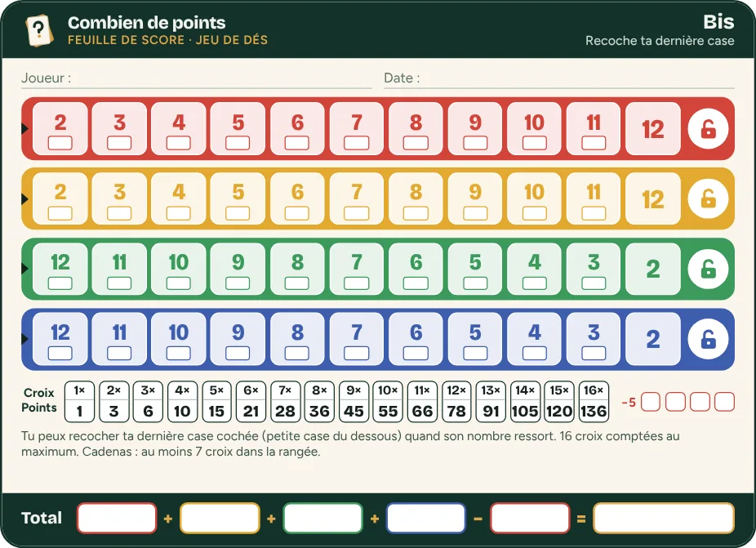Viewport: 756px width, 548px height.
Task: Click the red row padlock icon
Action: tap(708, 129)
